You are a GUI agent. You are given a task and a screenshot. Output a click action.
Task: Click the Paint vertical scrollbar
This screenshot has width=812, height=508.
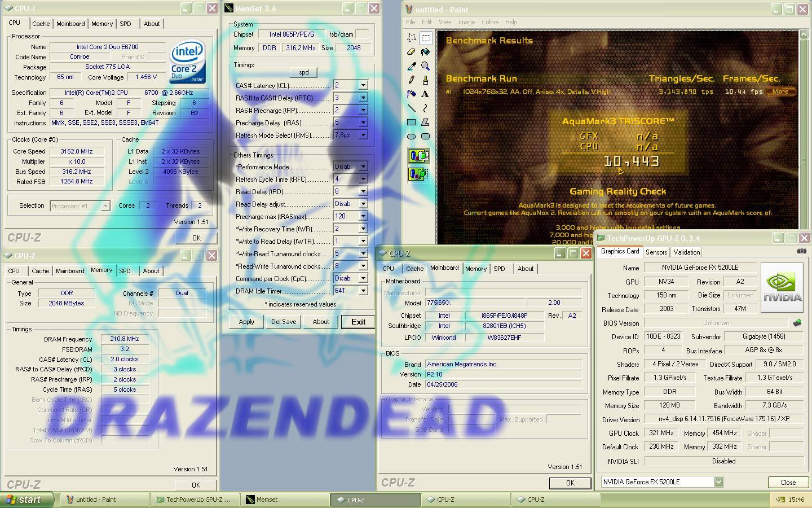coord(804,138)
